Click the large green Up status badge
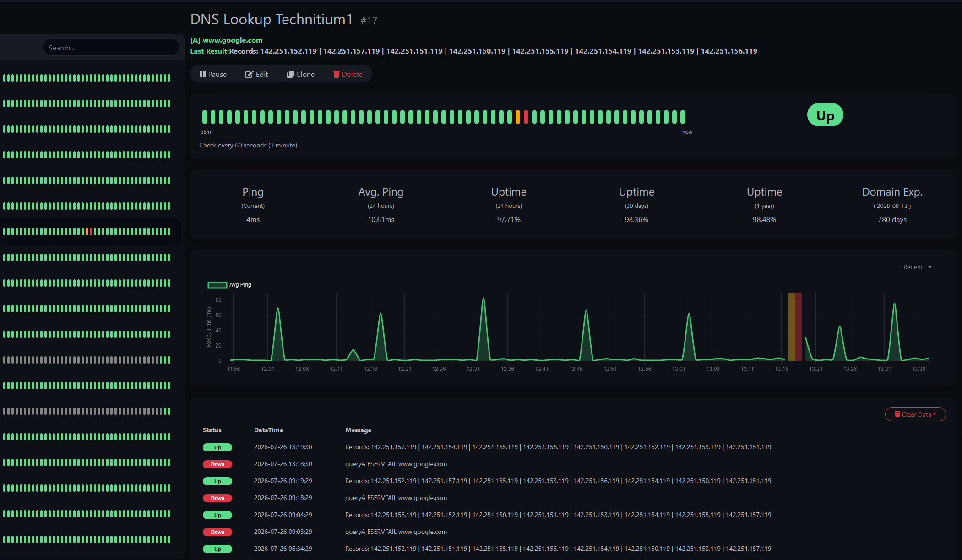The height and width of the screenshot is (560, 962). (x=825, y=115)
